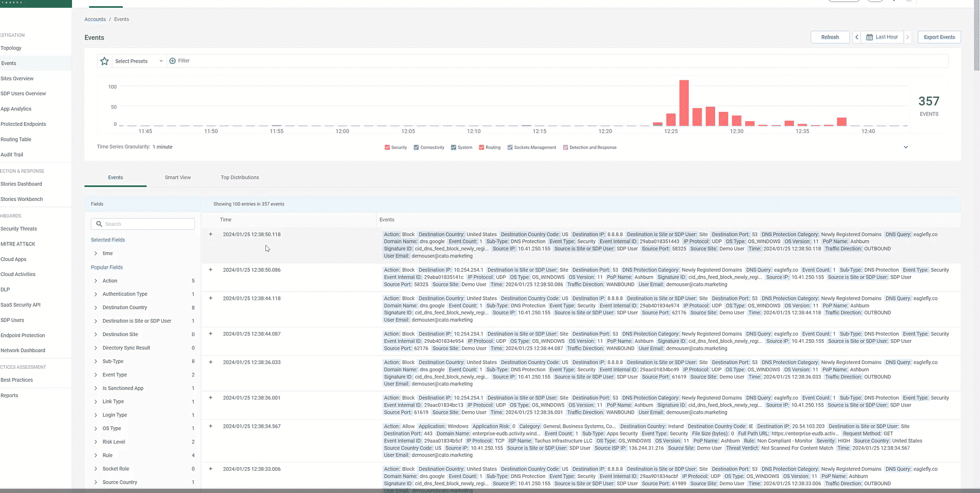This screenshot has width=980, height=493.
Task: Open Network Dashboard in the sidebar
Action: click(x=23, y=351)
